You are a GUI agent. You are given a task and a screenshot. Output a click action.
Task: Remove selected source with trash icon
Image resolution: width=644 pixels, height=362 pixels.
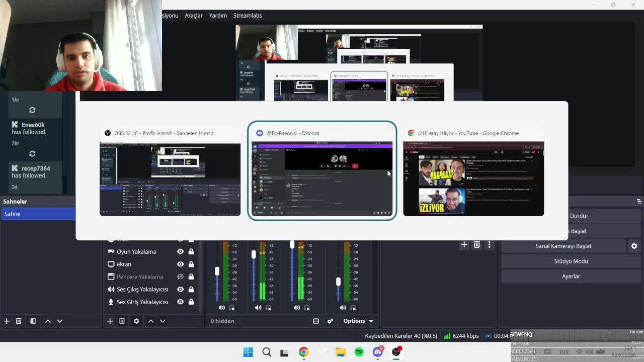[122, 321]
